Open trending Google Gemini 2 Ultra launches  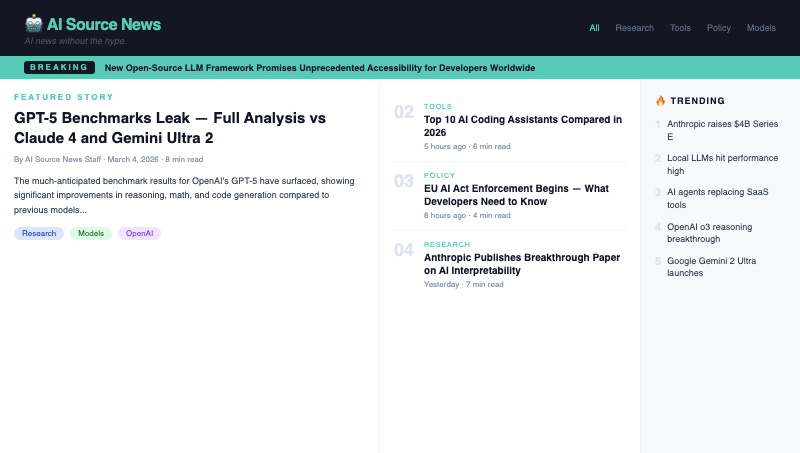pos(713,266)
